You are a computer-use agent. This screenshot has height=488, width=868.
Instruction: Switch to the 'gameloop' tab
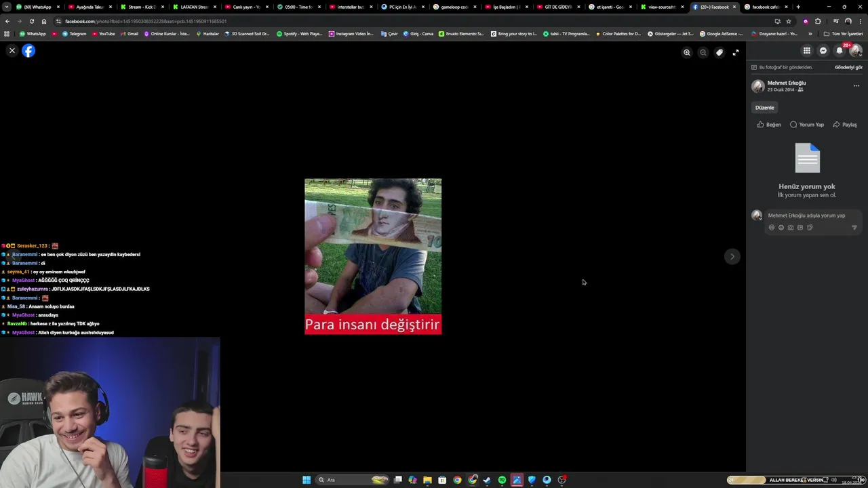pyautogui.click(x=454, y=7)
